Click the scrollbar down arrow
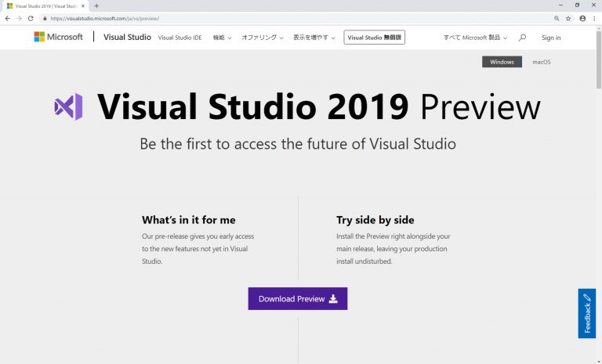602x364 pixels. point(599,361)
